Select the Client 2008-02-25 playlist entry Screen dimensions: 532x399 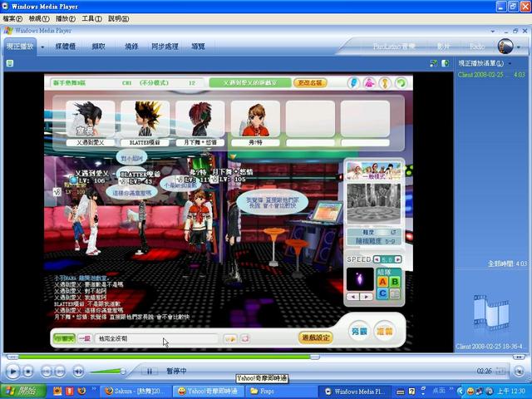[x=491, y=75]
